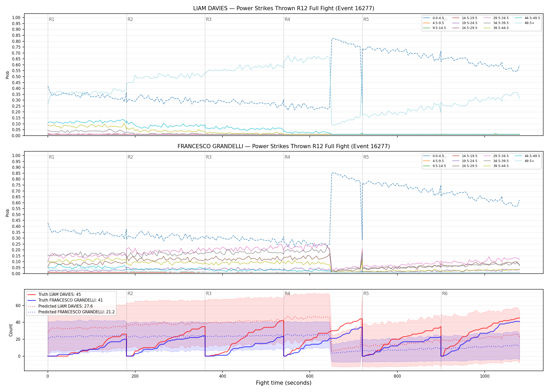Click the '400' x-axis tick label
The height and width of the screenshot is (392, 549).
click(222, 376)
